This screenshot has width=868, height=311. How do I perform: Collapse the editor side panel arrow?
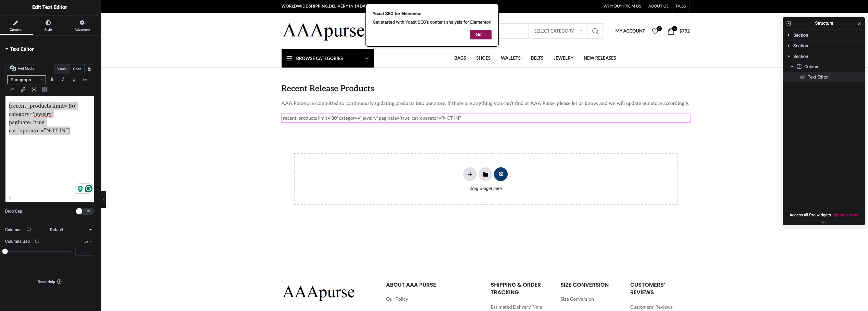pyautogui.click(x=103, y=199)
